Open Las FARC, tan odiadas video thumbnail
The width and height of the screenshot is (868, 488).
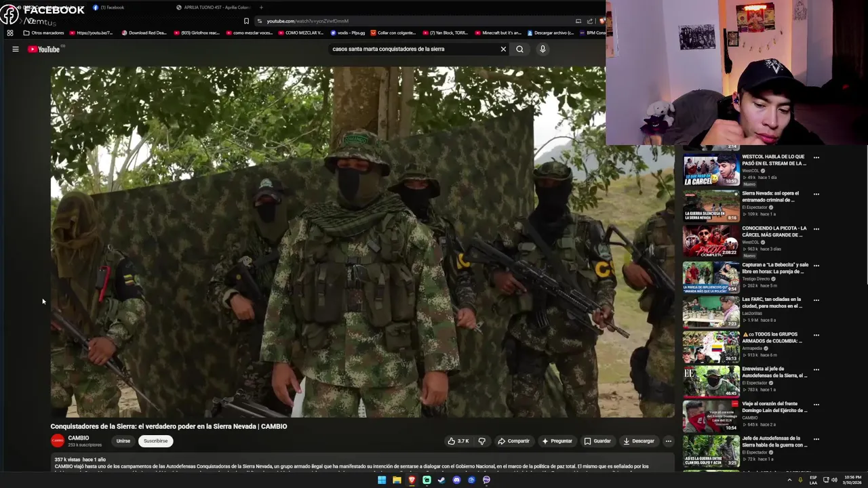click(711, 312)
